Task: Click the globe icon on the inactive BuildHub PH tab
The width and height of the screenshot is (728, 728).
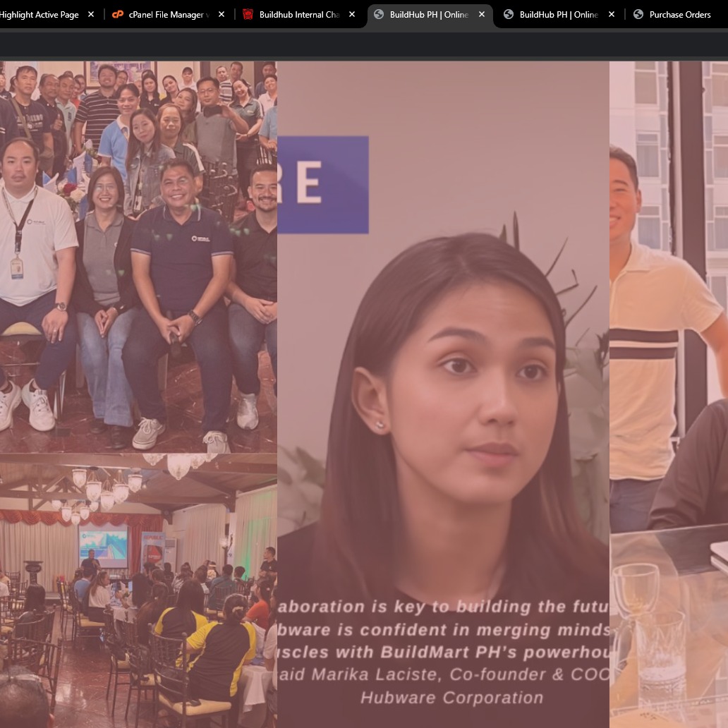Action: coord(509,14)
